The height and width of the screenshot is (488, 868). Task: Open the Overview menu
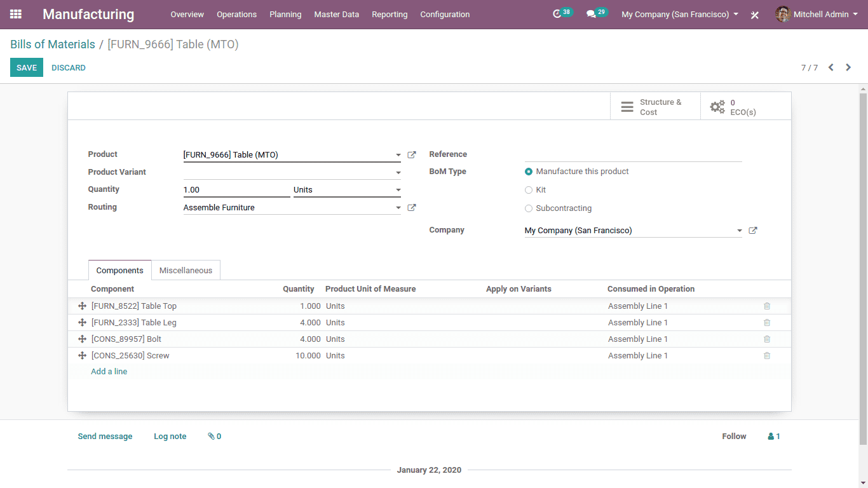[x=187, y=14]
